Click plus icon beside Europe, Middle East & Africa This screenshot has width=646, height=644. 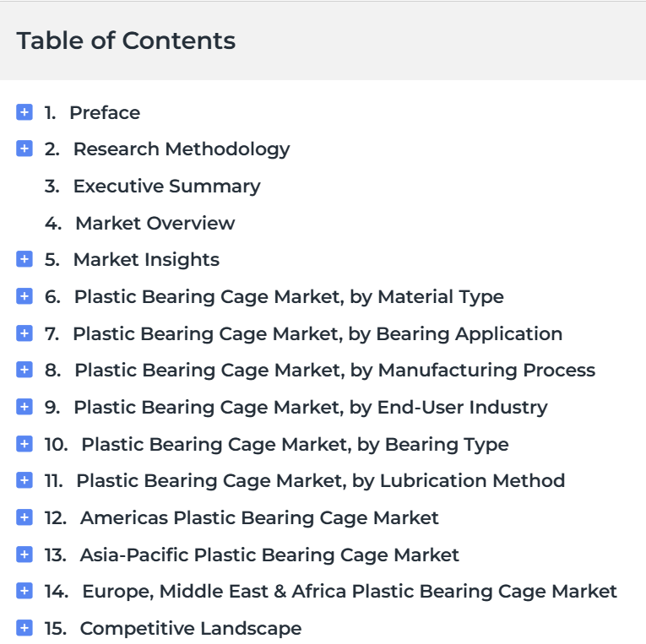click(x=24, y=591)
